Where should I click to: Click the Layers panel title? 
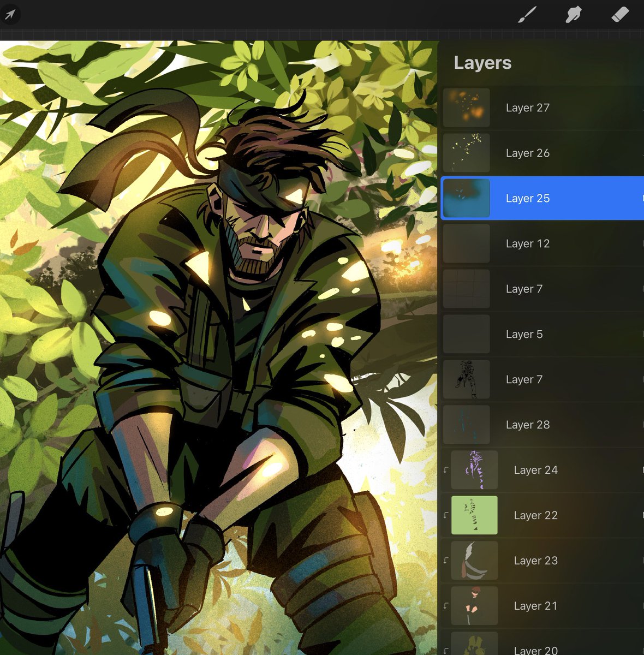click(483, 63)
